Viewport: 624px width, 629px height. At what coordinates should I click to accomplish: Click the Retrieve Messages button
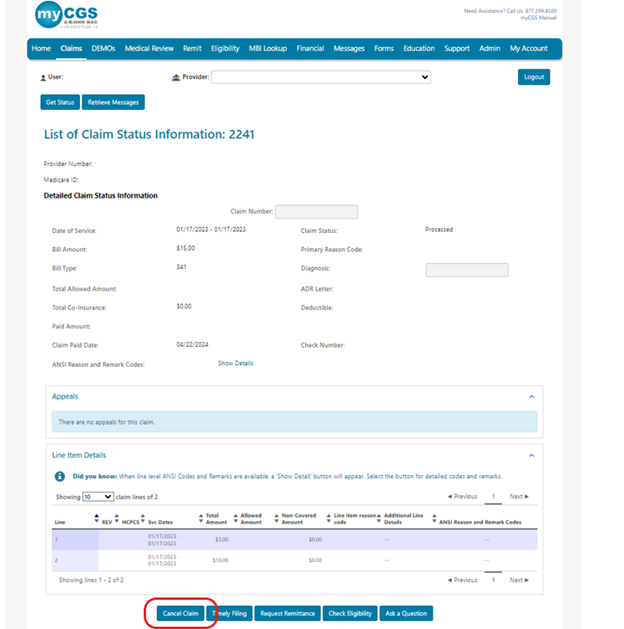[114, 102]
